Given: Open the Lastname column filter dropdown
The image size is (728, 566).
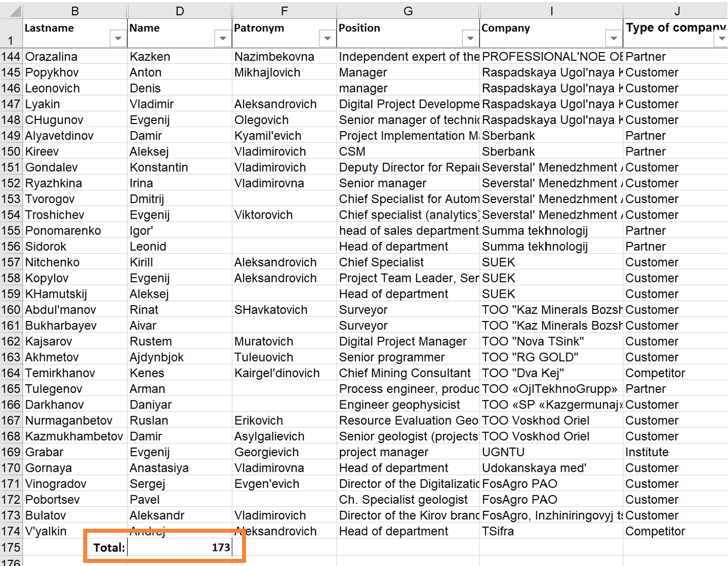Looking at the screenshot, I should [118, 38].
